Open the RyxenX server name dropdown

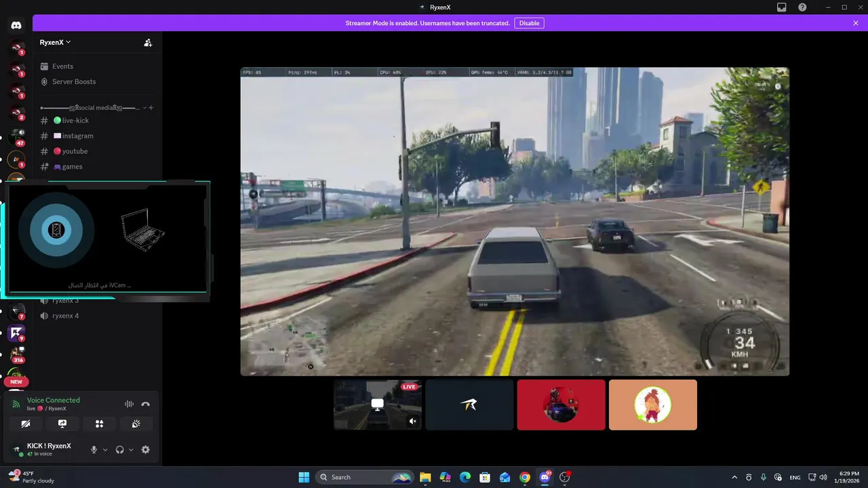pyautogui.click(x=56, y=42)
